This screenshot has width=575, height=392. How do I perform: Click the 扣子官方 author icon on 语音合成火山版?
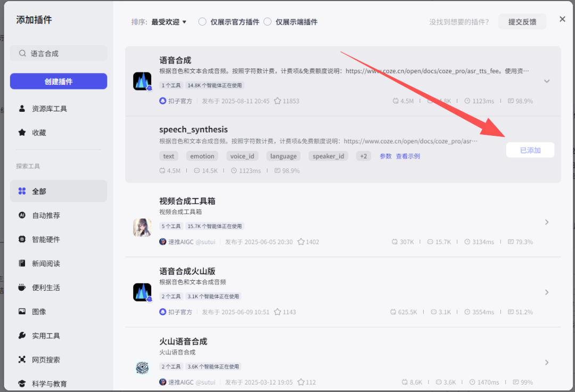163,312
